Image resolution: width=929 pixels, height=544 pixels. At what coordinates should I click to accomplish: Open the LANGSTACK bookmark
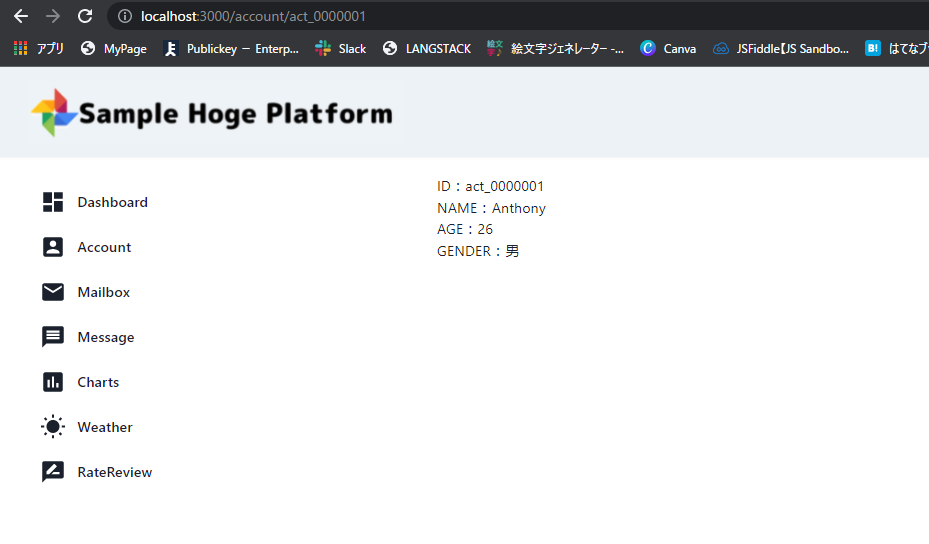438,49
